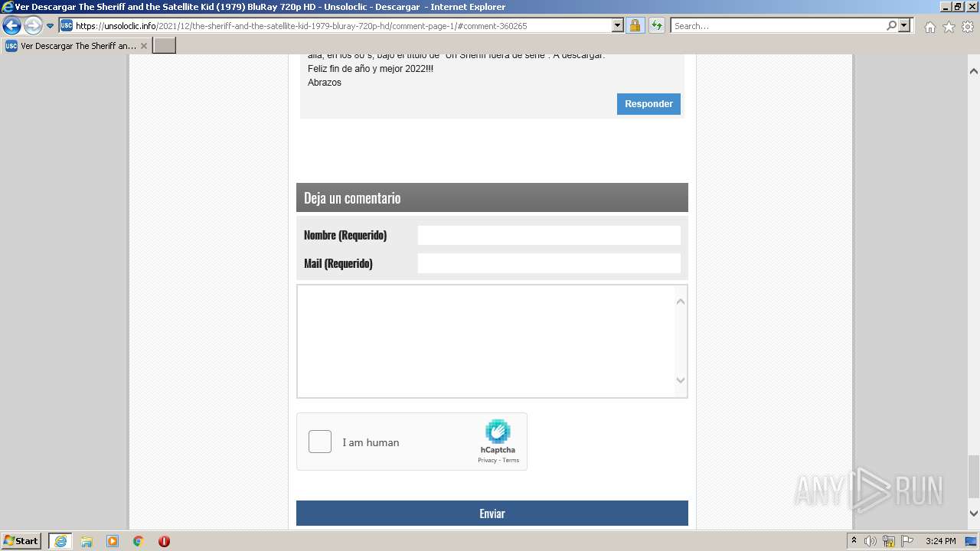The width and height of the screenshot is (980, 551).
Task: Click into the Nombre field
Action: [x=549, y=235]
